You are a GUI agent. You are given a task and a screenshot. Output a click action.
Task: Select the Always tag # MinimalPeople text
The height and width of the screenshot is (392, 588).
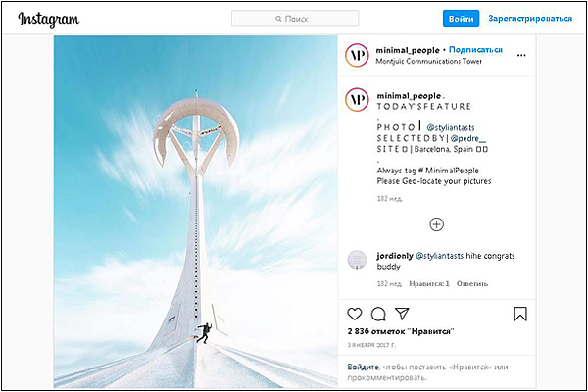click(x=428, y=171)
